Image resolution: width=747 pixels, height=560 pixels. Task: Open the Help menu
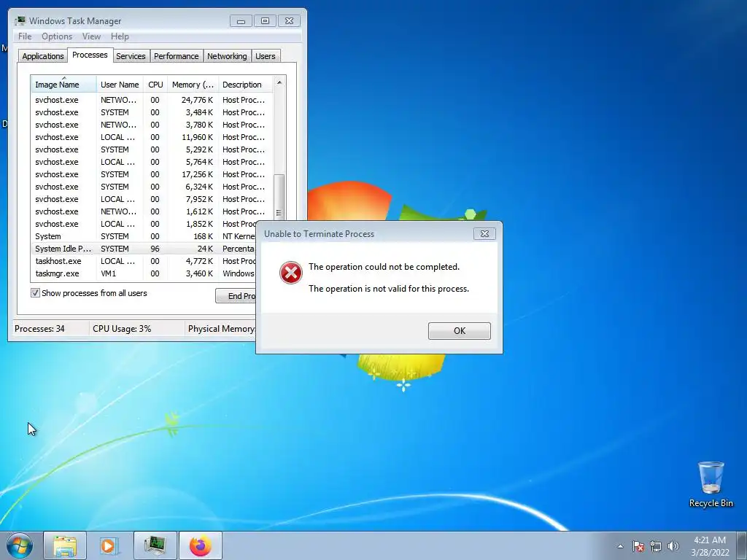(120, 36)
